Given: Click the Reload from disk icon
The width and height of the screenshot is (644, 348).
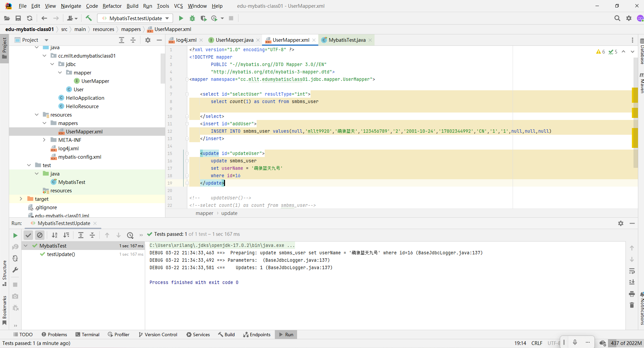Looking at the screenshot, I should tap(30, 18).
